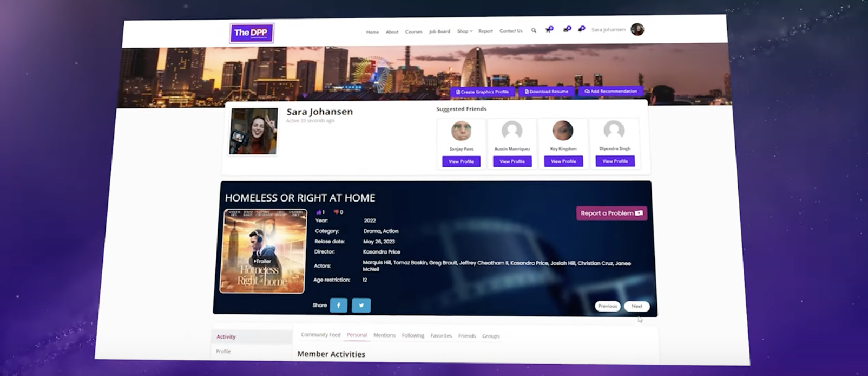
Task: Click the search magnifier icon in navbar
Action: pyautogui.click(x=534, y=30)
